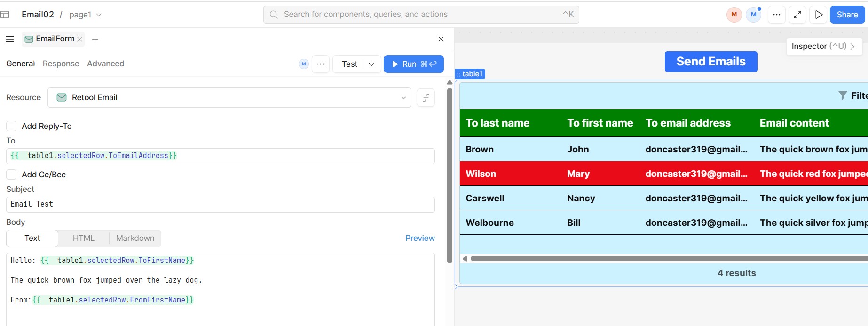The height and width of the screenshot is (326, 868).
Task: Click the Send Emails button
Action: 710,62
